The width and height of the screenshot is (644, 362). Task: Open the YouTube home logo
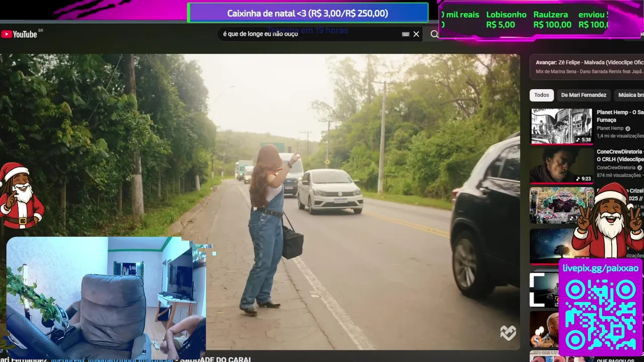coord(19,34)
